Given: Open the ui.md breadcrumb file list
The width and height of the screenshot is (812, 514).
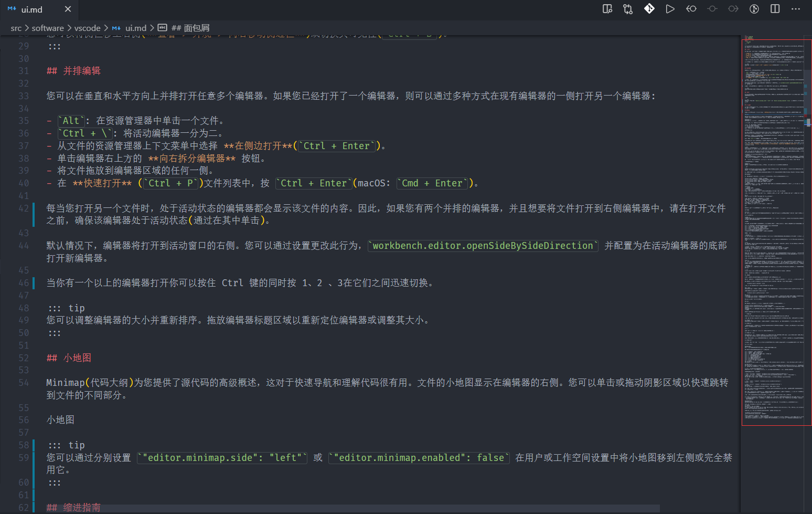Looking at the screenshot, I should tap(135, 28).
